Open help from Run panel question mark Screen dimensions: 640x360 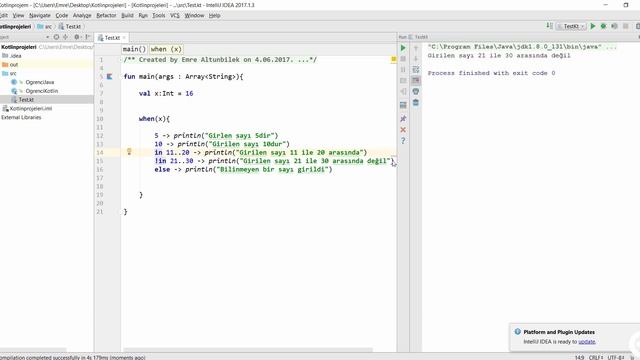(x=403, y=141)
